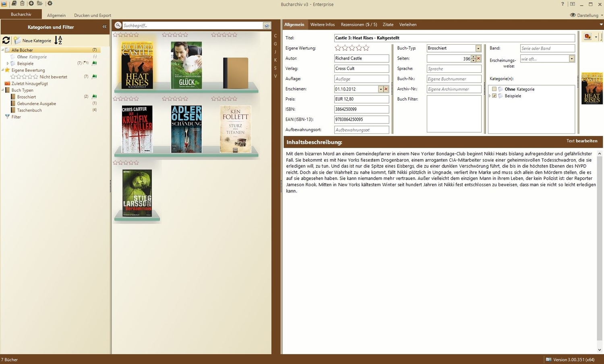
Task: Open the Rezensionen (5 / 5) tab
Action: pyautogui.click(x=359, y=25)
